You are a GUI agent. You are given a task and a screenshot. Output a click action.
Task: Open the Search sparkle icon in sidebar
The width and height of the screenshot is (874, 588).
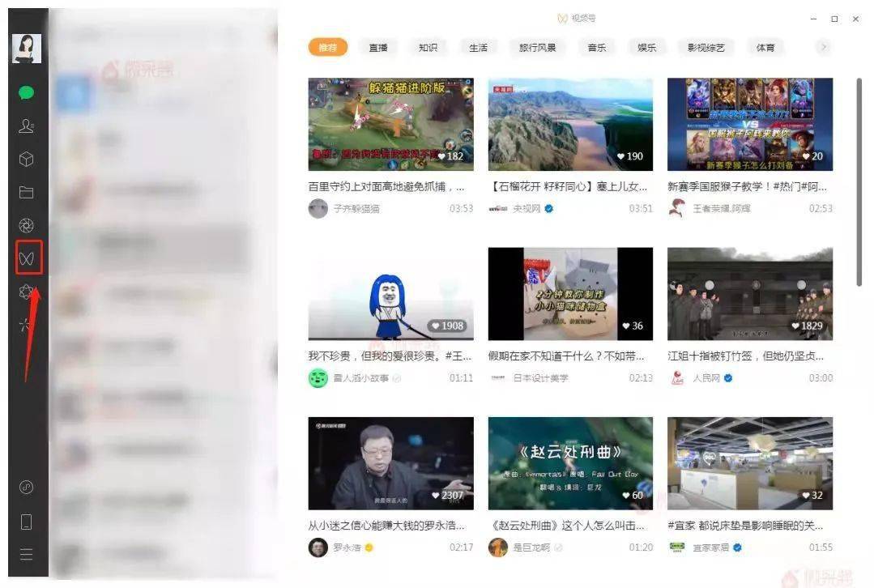27,323
